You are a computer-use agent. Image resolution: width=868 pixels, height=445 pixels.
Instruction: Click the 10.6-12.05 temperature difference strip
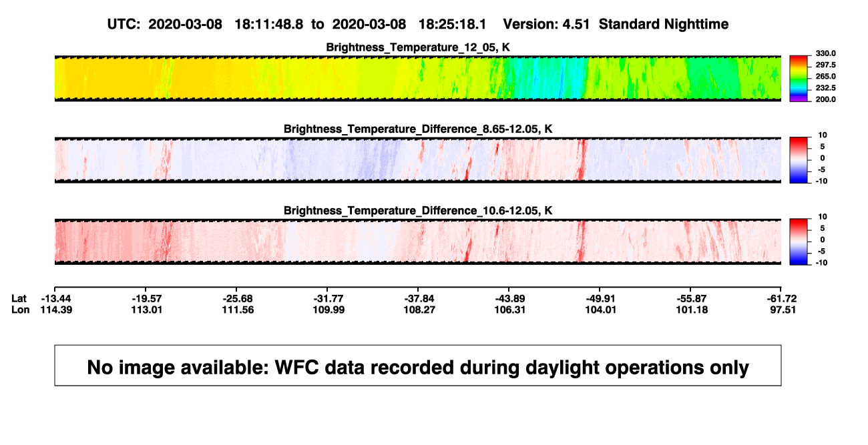[x=417, y=242]
